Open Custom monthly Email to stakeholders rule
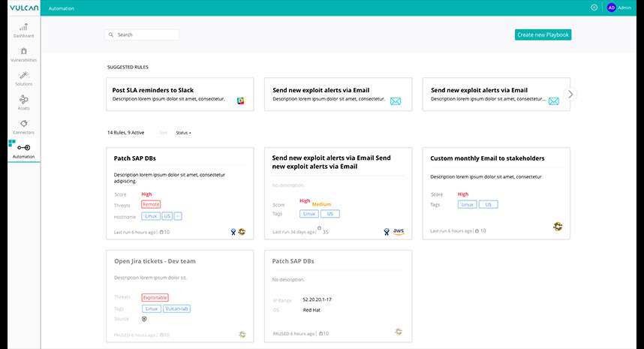 pos(488,158)
